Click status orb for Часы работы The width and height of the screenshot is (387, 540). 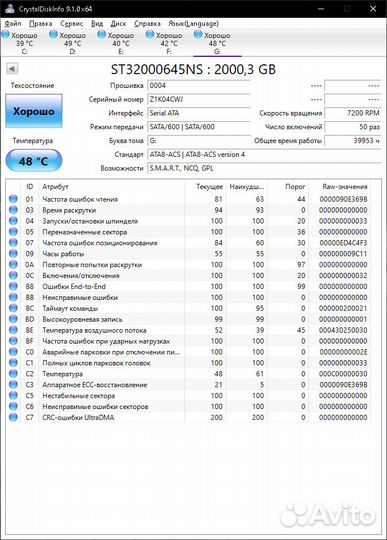pyautogui.click(x=13, y=253)
